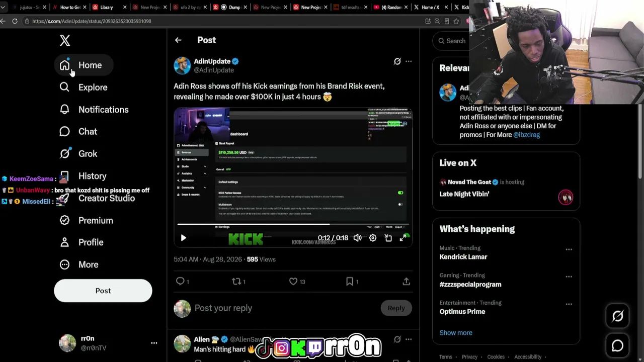Mute the video with the volume icon
644x362 pixels.
click(357, 238)
